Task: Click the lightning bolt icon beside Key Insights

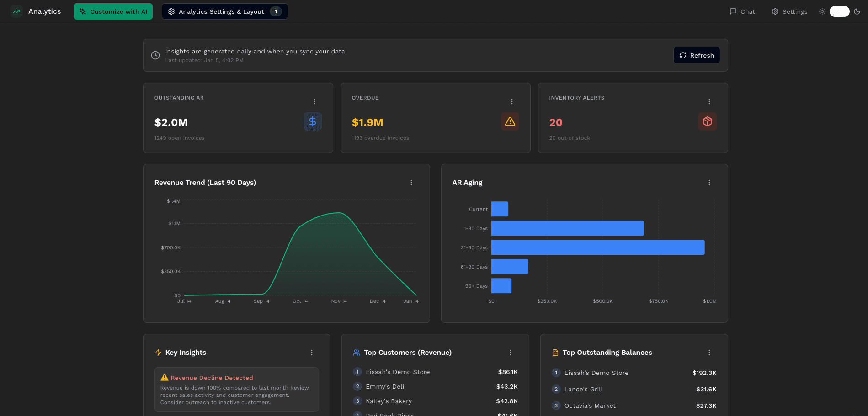Action: [157, 352]
